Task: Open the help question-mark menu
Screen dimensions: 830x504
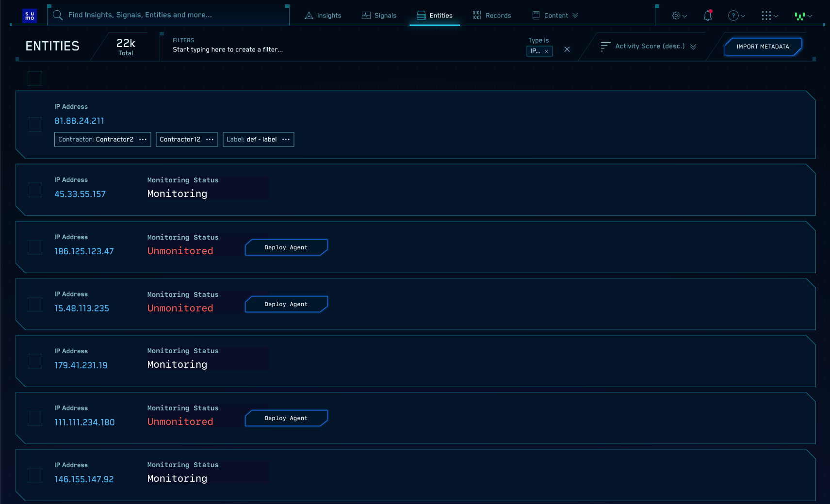Action: pyautogui.click(x=734, y=16)
